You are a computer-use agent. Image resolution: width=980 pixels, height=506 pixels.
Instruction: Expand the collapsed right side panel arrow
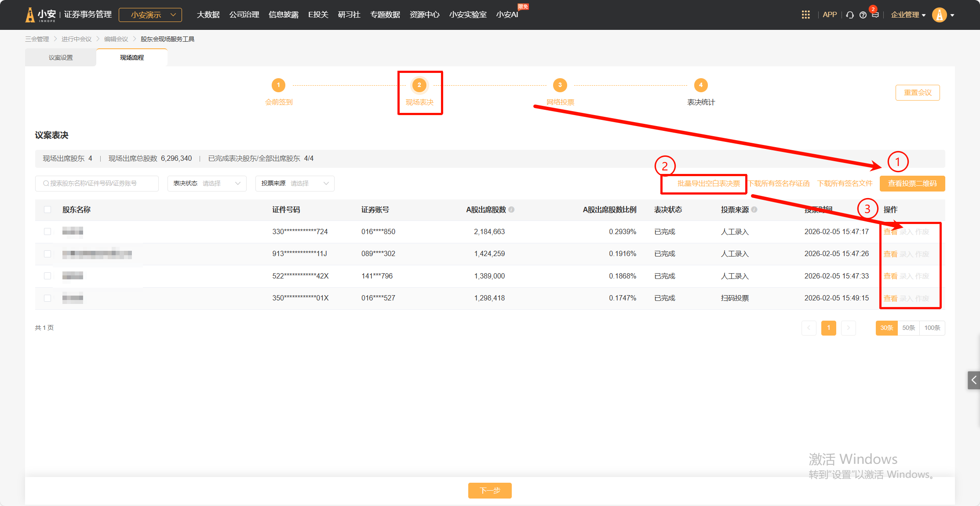(973, 380)
